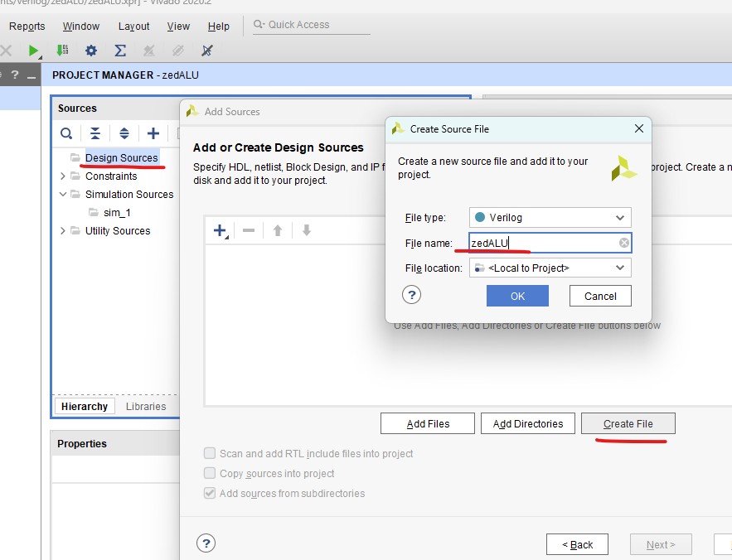Click Collapse All icon in Sources panel

95,133
